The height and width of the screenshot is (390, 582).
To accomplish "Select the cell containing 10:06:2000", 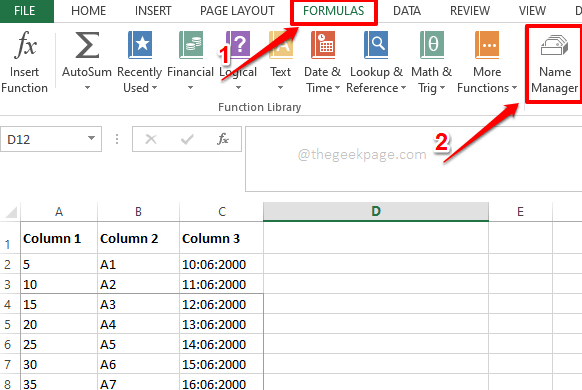I will [x=222, y=264].
